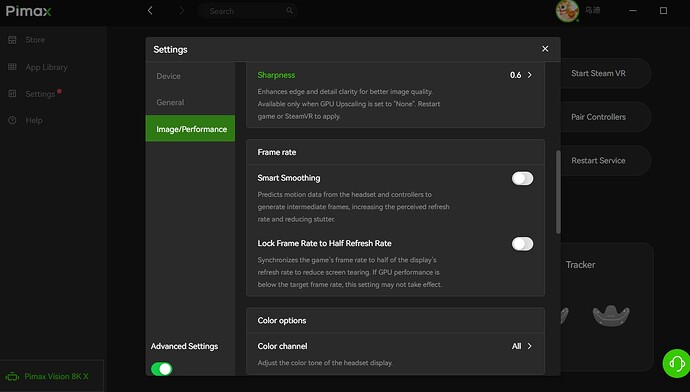Viewport: 690px width, 392px height.
Task: Select the tracker faceplate icon
Action: click(611, 315)
